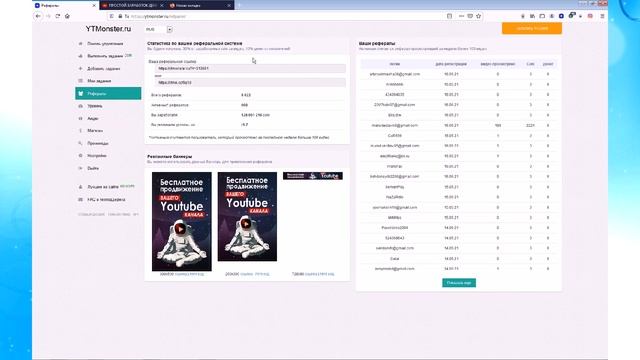The height and width of the screenshot is (360, 640).
Task: Reload the page with refresh icon
Action: pos(58,16)
